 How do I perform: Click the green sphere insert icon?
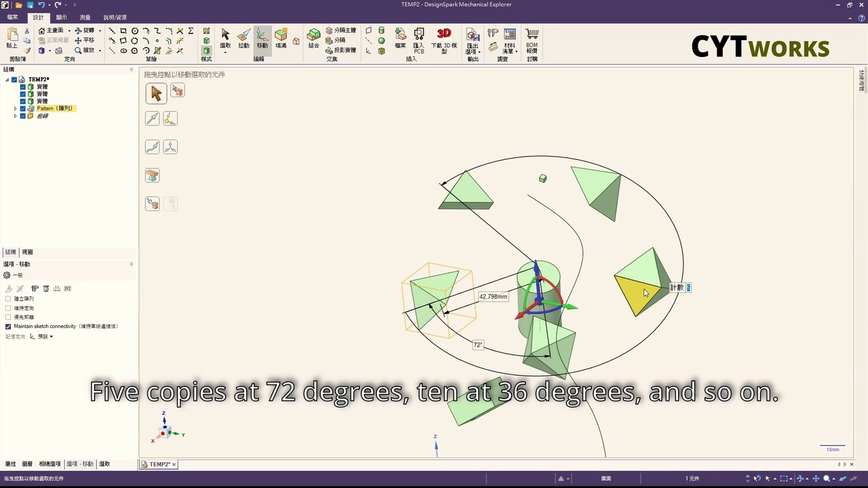click(x=381, y=41)
